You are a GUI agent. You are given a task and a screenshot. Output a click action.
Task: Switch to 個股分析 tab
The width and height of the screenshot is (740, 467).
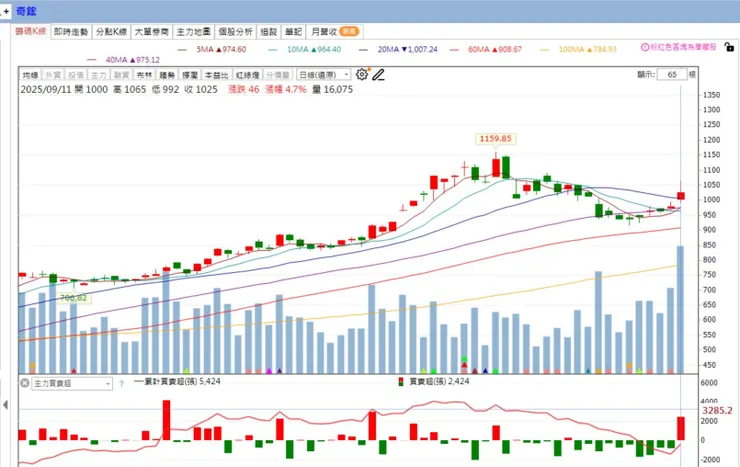click(x=235, y=32)
